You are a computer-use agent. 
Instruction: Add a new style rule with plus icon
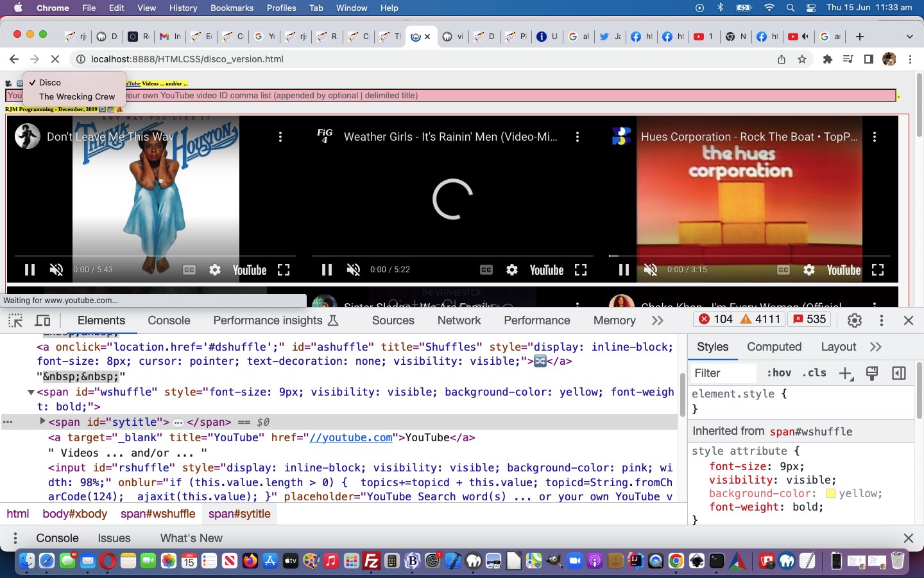[846, 373]
